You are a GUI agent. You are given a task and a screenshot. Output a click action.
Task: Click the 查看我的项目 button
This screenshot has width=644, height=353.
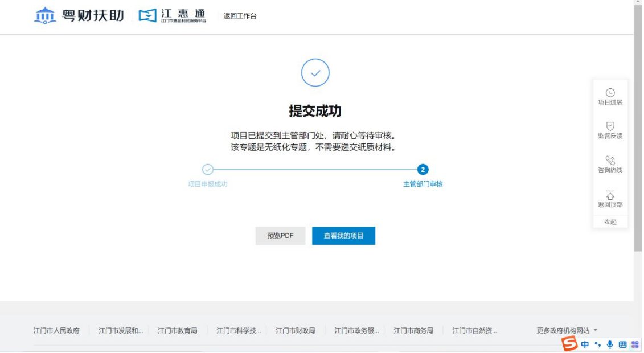[344, 236]
